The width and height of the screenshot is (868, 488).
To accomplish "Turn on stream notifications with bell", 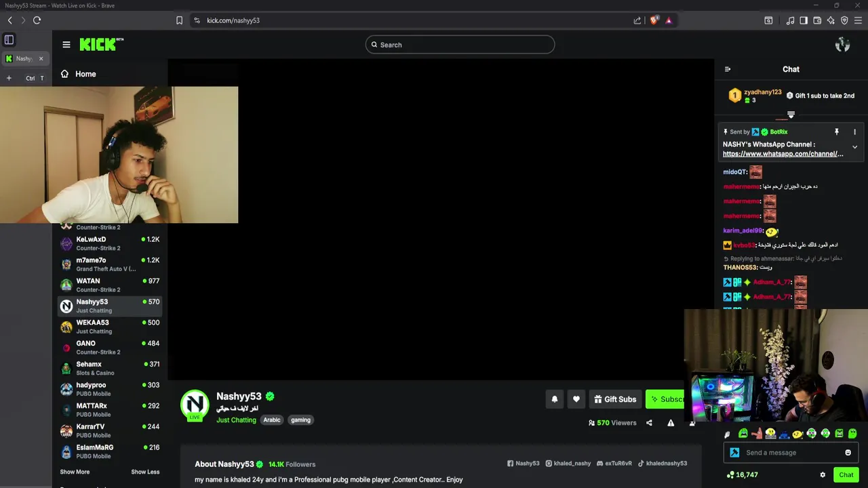I will point(555,399).
